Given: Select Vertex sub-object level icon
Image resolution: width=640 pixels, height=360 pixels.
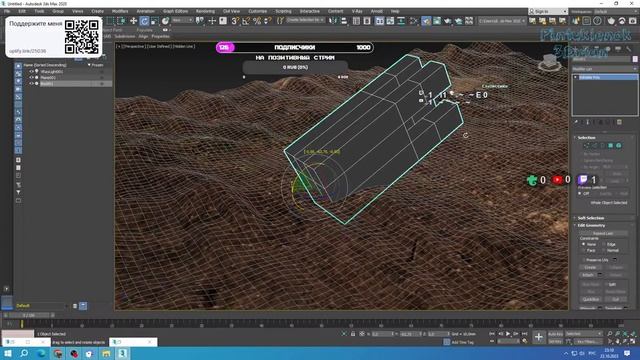Looking at the screenshot, I should [x=586, y=145].
